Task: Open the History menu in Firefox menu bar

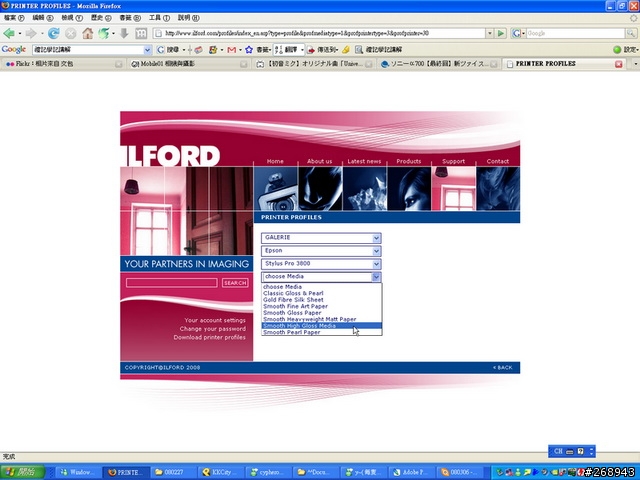Action: click(x=101, y=18)
